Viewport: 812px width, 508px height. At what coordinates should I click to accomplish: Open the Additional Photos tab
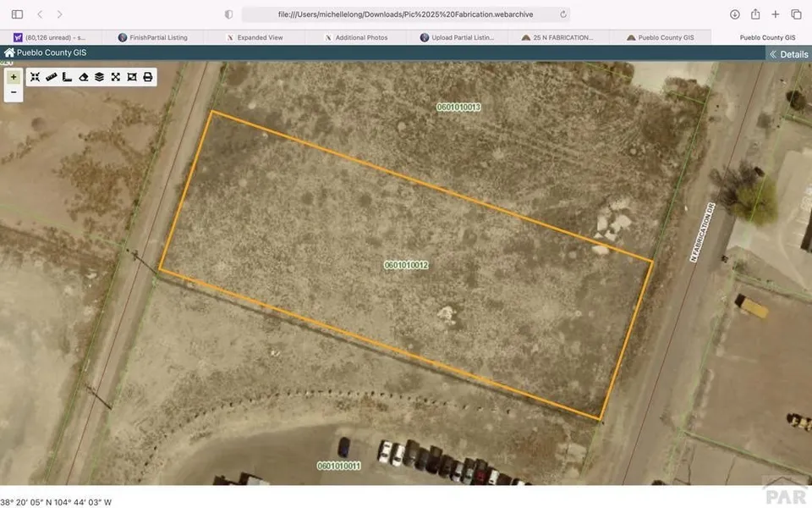(360, 37)
